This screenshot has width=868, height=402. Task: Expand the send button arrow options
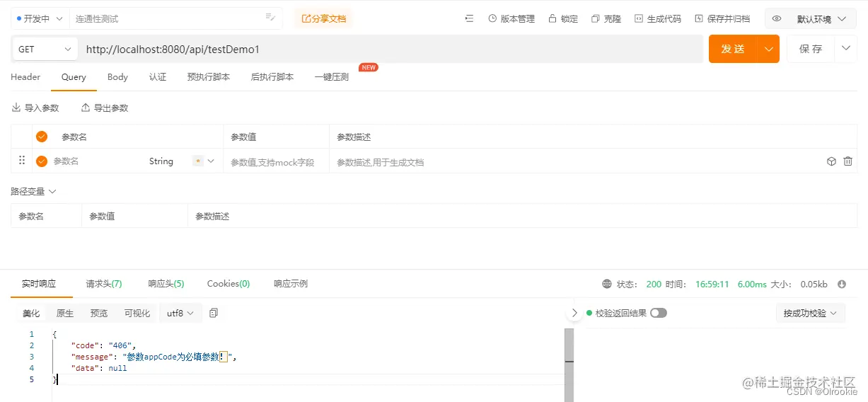click(768, 49)
